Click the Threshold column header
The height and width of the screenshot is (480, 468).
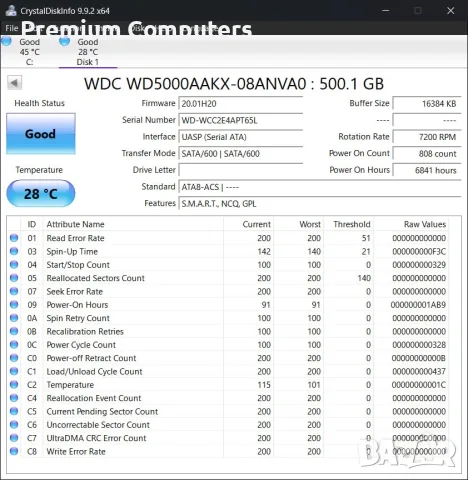click(x=348, y=224)
